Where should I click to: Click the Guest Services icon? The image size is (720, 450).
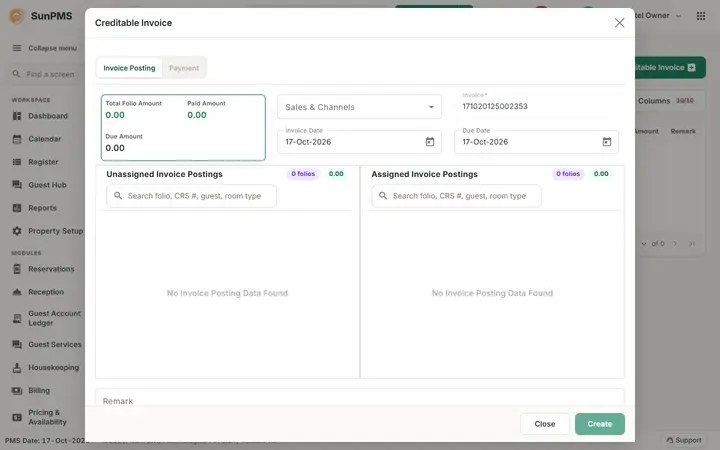click(17, 344)
